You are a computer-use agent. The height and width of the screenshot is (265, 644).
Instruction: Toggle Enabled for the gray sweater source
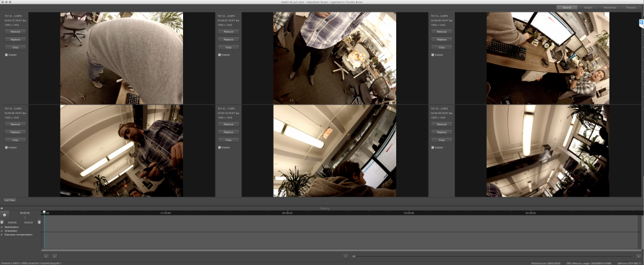[x=6, y=55]
